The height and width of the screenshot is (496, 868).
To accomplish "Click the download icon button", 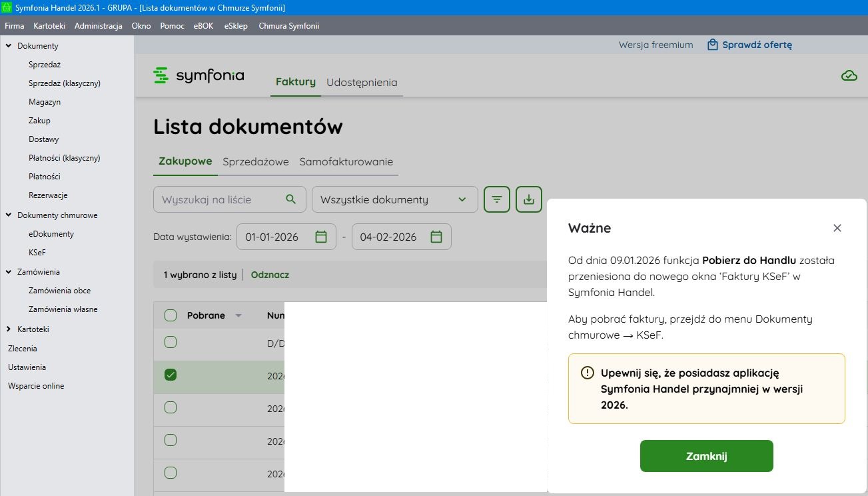I will point(529,199).
